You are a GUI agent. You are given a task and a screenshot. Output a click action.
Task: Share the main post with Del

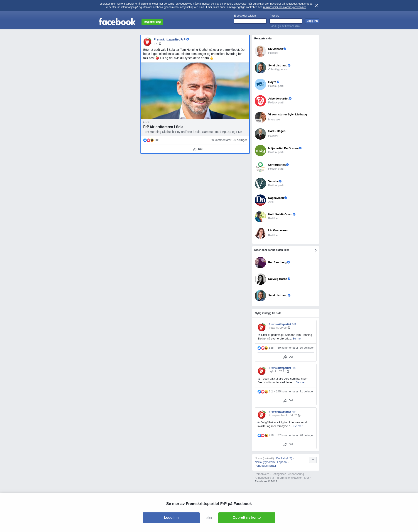point(197,149)
